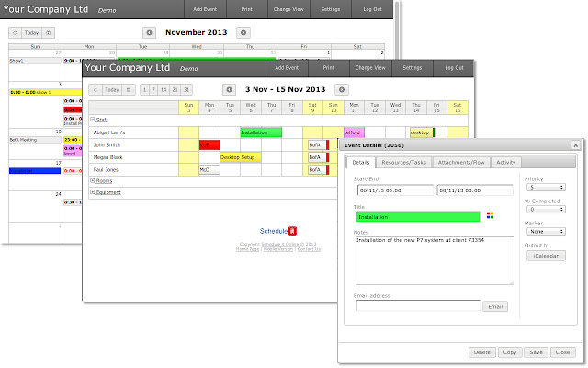Click Log Out in the front window
Image resolution: width=588 pixels, height=368 pixels.
click(454, 68)
